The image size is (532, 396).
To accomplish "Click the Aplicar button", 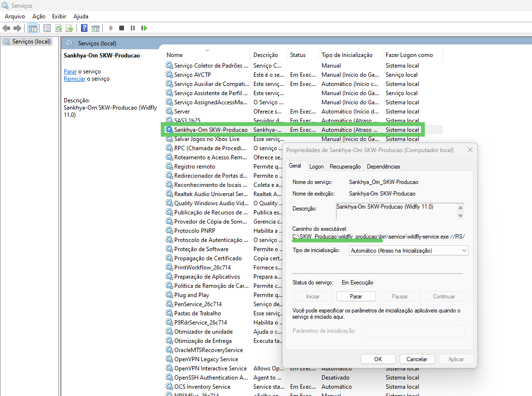I will point(456,359).
